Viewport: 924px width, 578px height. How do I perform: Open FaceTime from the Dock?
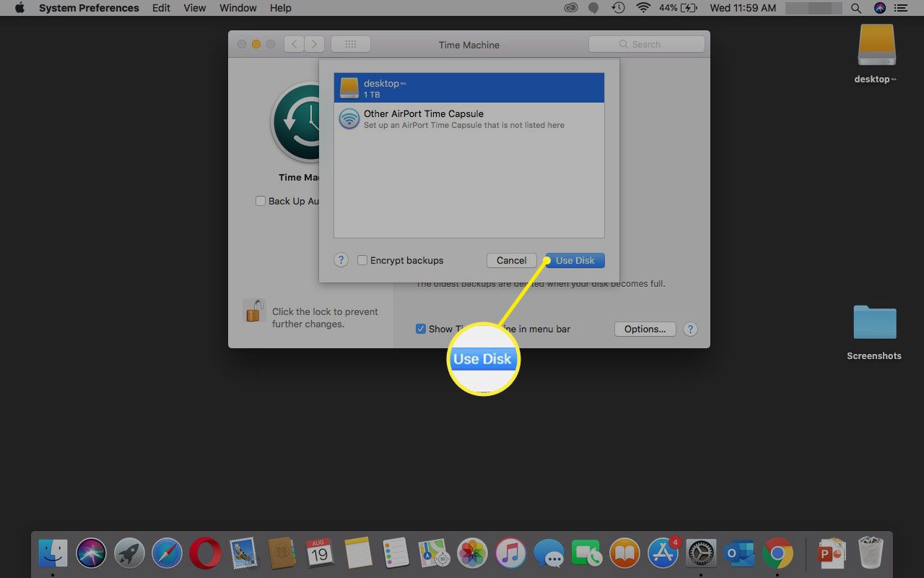pos(586,554)
